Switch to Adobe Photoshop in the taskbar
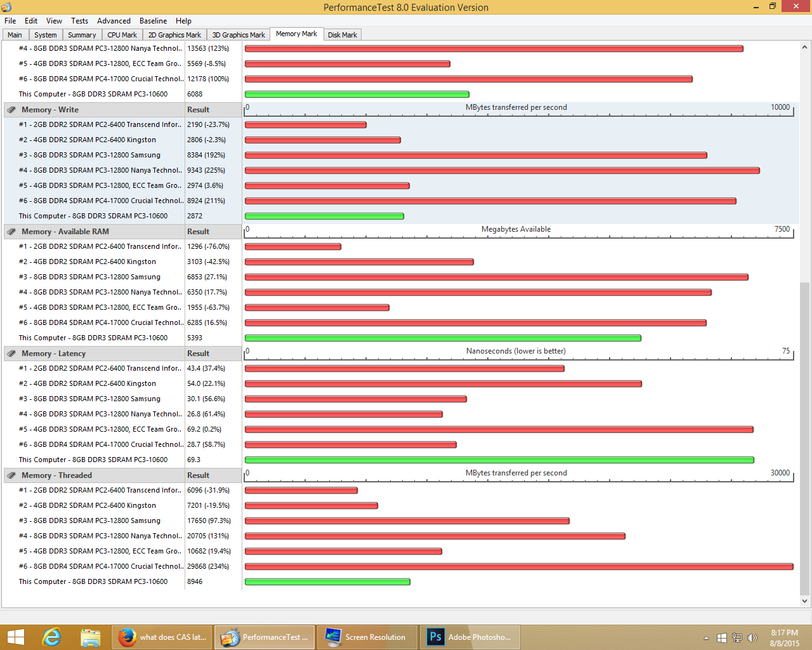 [470, 637]
